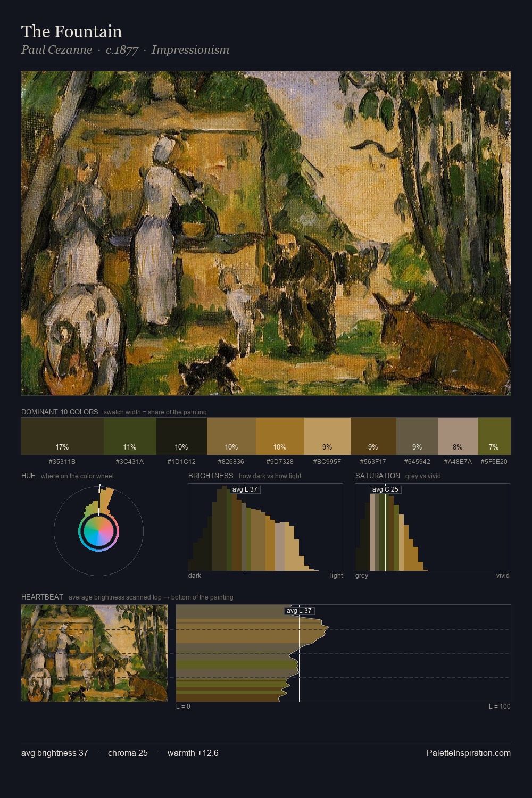
Task: Click 'avg brightness 37' footer stat
Action: [55, 753]
